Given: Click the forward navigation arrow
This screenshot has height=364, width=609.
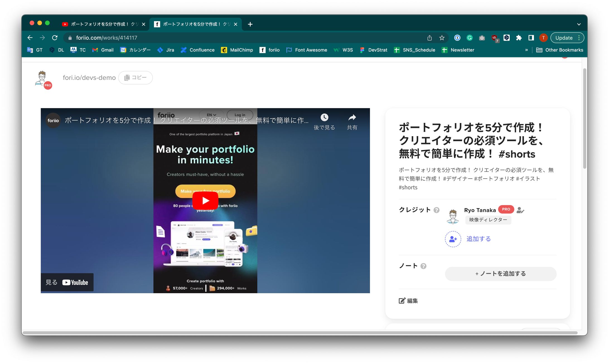Looking at the screenshot, I should [42, 38].
